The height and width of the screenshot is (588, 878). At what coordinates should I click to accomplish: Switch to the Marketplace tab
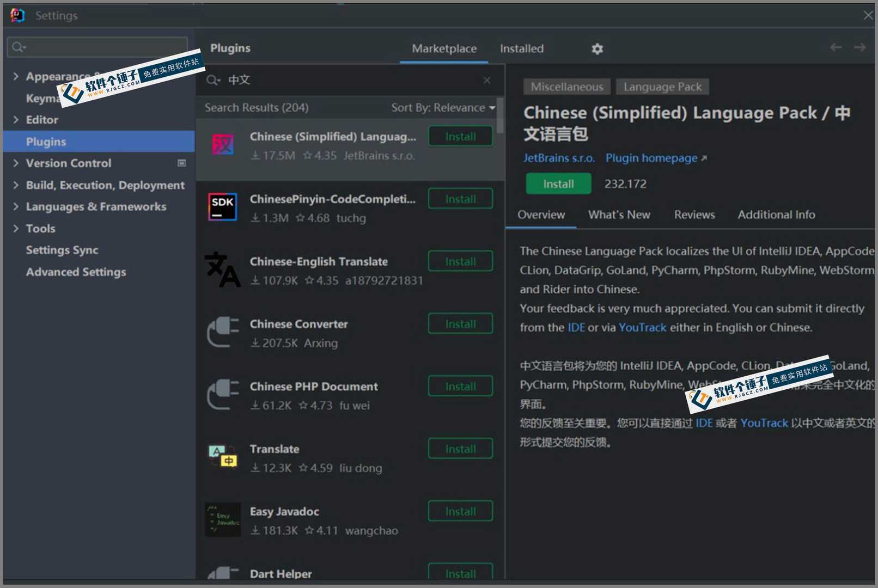click(x=444, y=49)
